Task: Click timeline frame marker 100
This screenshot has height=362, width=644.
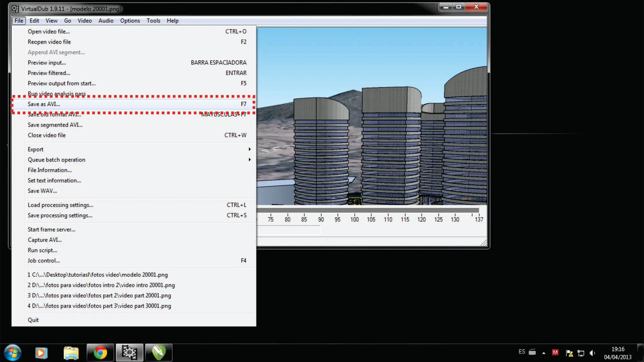Action: (x=354, y=219)
